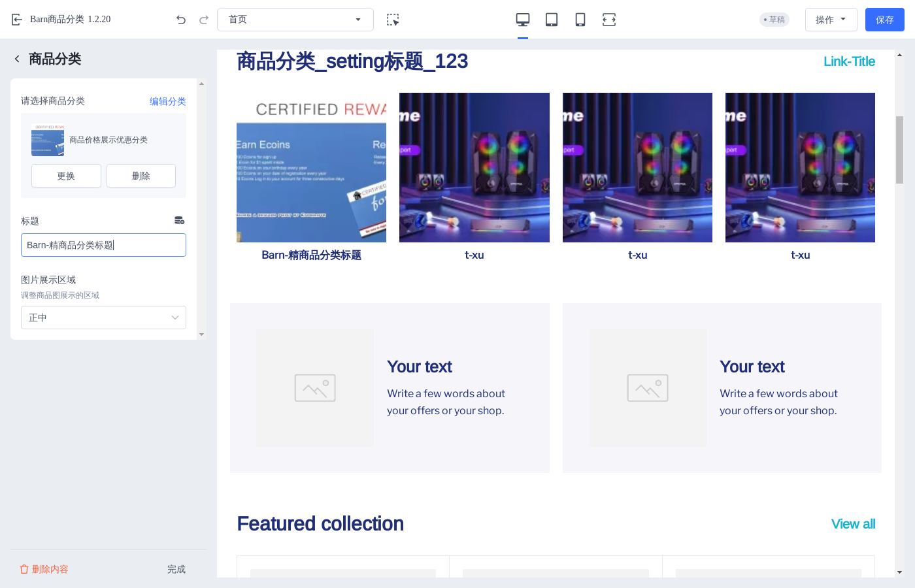The image size is (915, 588).
Task: Switch to tablet preview
Action: click(551, 20)
